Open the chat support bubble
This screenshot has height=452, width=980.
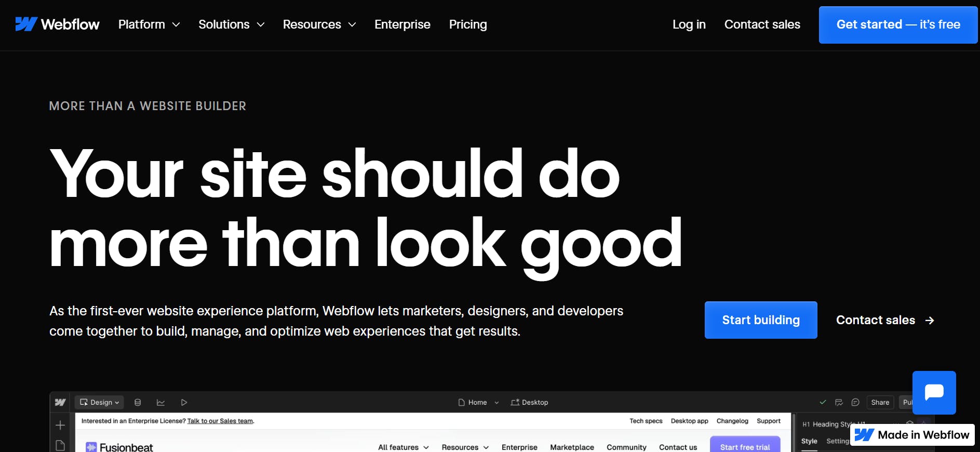click(x=934, y=392)
